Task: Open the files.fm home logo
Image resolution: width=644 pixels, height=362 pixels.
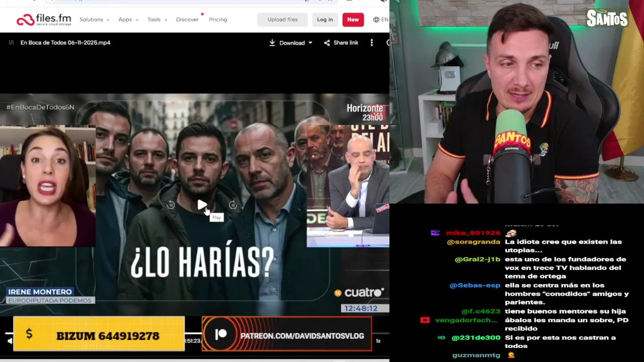Action: [44, 20]
